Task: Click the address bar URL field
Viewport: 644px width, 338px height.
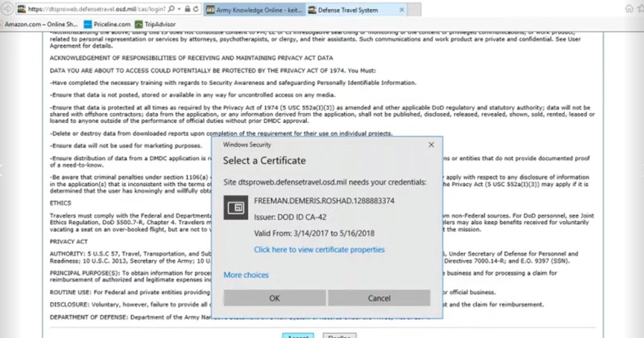Action: (x=96, y=9)
